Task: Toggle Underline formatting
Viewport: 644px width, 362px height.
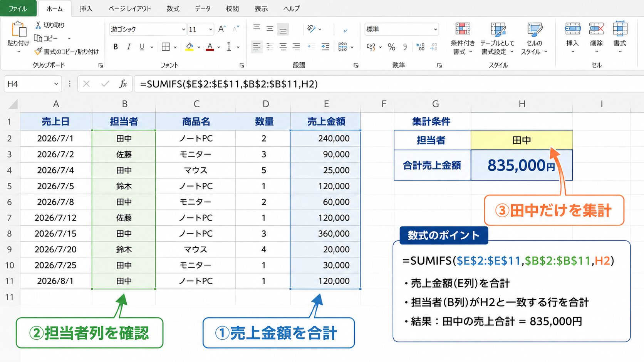Action: [142, 47]
